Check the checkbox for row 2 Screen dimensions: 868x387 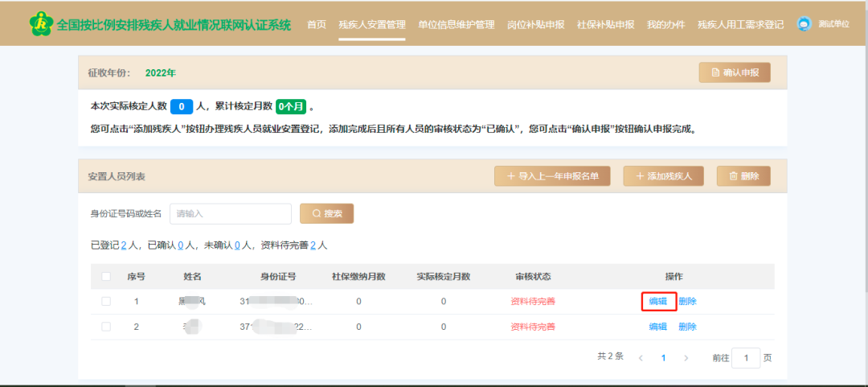pos(106,327)
